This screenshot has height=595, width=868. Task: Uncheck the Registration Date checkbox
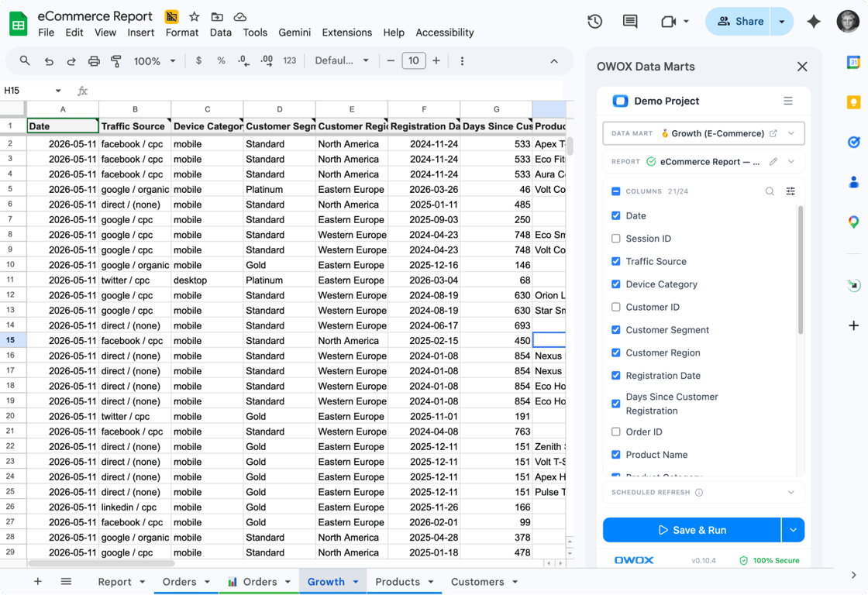615,375
